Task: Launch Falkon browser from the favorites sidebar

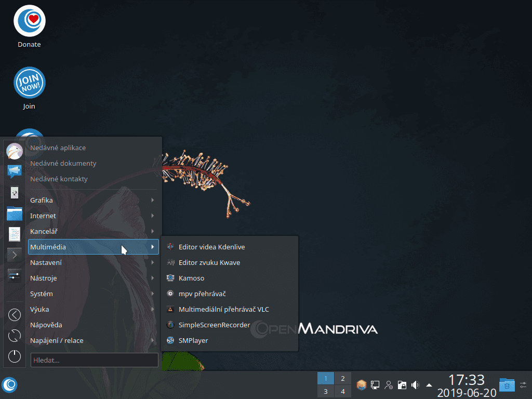Action: [x=14, y=151]
